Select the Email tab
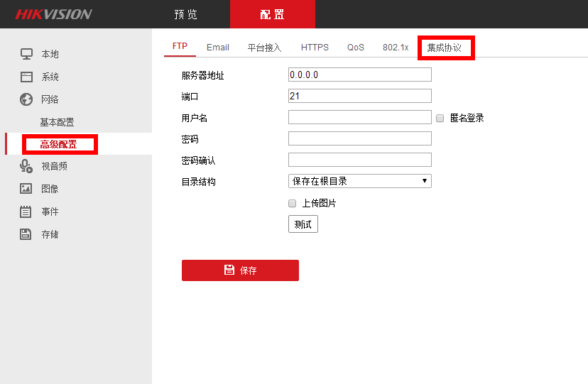The image size is (588, 384). pyautogui.click(x=218, y=48)
